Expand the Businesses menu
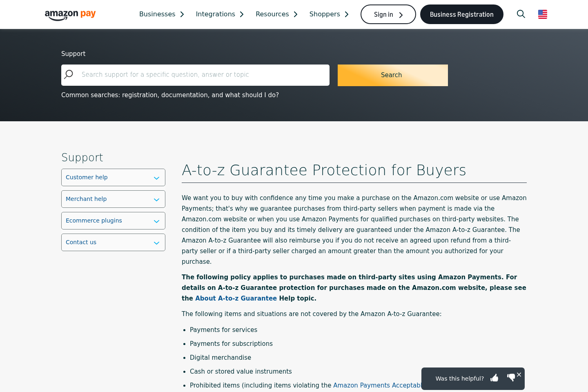 click(x=162, y=14)
